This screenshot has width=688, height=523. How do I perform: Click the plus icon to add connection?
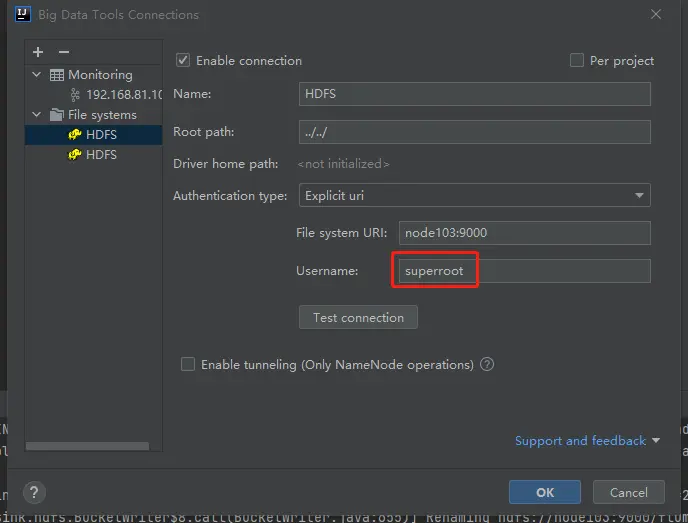tap(38, 52)
